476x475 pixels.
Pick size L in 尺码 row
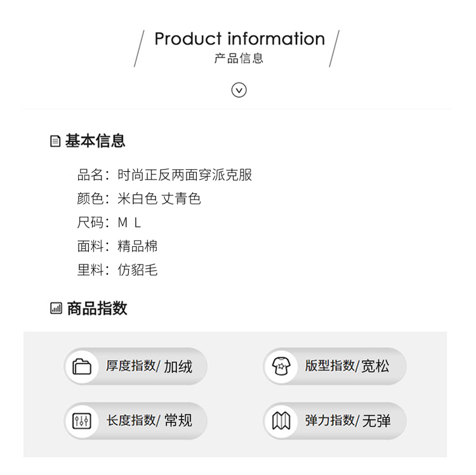tap(138, 223)
